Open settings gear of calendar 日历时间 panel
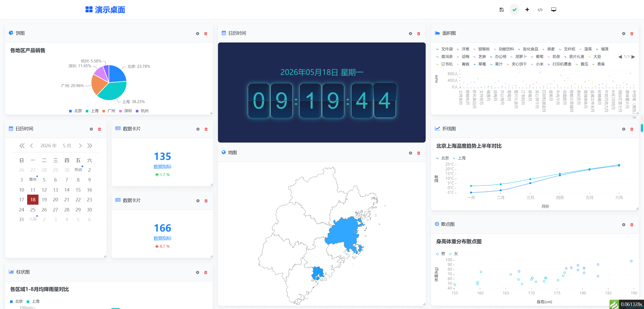This screenshot has width=644, height=309. 91,129
